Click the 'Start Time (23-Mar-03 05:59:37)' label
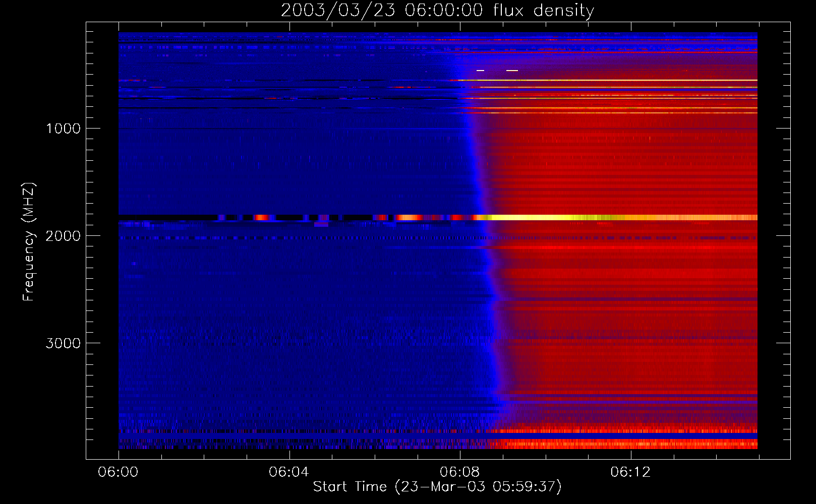The width and height of the screenshot is (816, 504). tap(437, 487)
